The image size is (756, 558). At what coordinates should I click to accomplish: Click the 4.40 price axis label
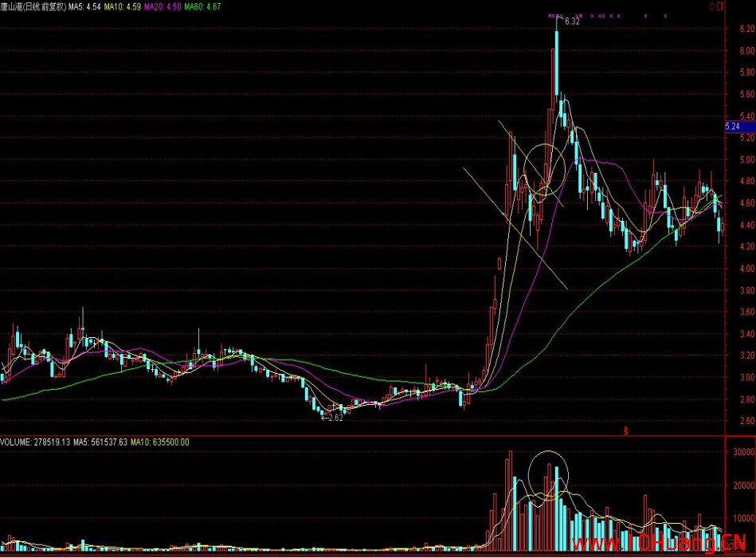tap(747, 225)
